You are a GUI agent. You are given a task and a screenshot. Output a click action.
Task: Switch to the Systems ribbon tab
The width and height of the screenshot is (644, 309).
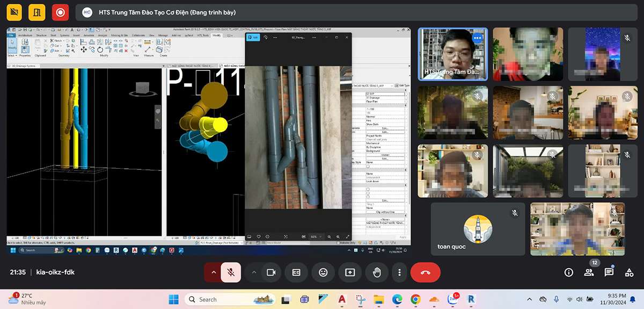tap(64, 35)
